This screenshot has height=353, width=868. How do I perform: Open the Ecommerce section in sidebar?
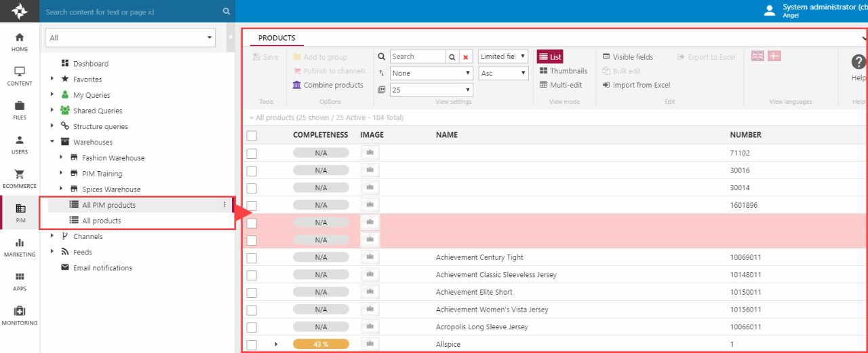click(x=20, y=179)
